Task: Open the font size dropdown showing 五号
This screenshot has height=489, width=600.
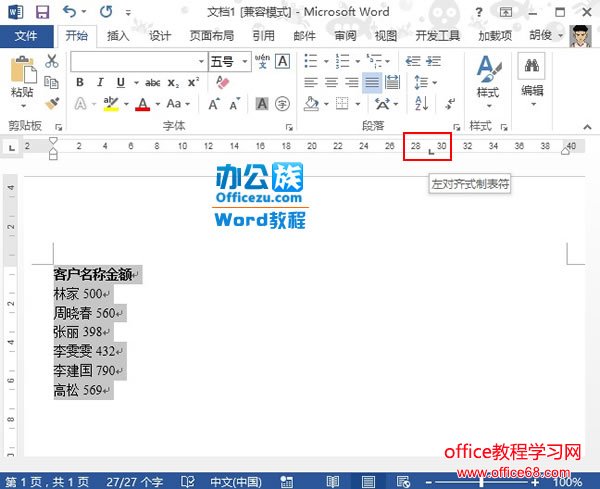Action: pos(245,61)
